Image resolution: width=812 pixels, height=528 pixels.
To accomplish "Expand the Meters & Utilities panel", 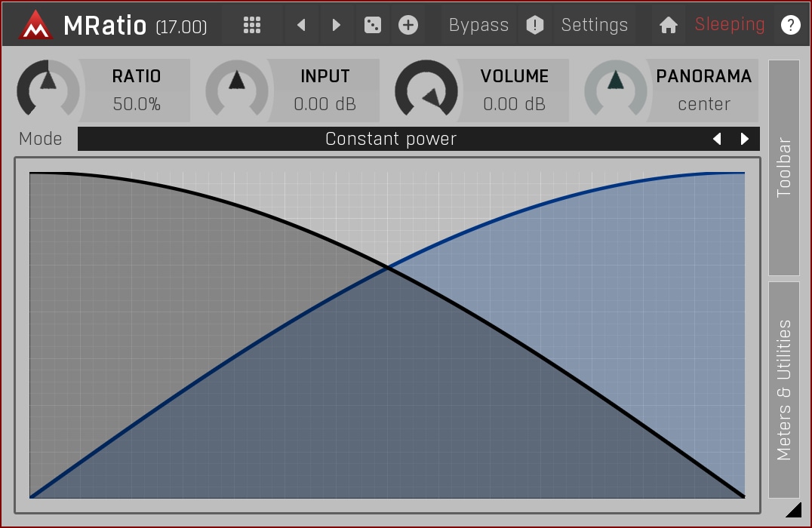I will tap(784, 389).
